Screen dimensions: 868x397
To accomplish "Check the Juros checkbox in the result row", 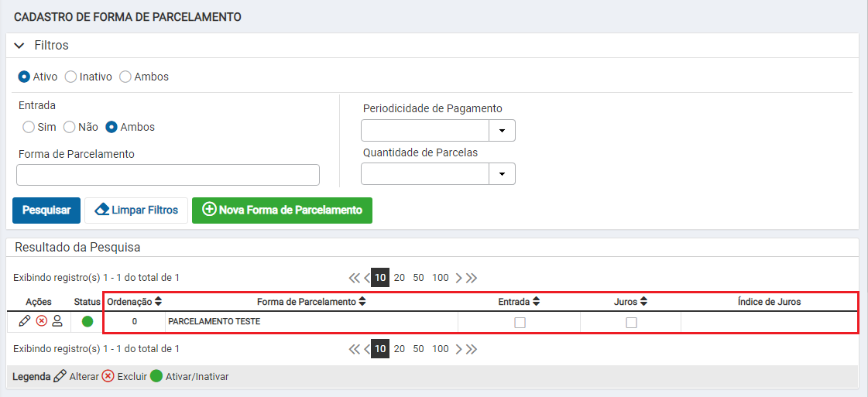I will click(x=631, y=323).
